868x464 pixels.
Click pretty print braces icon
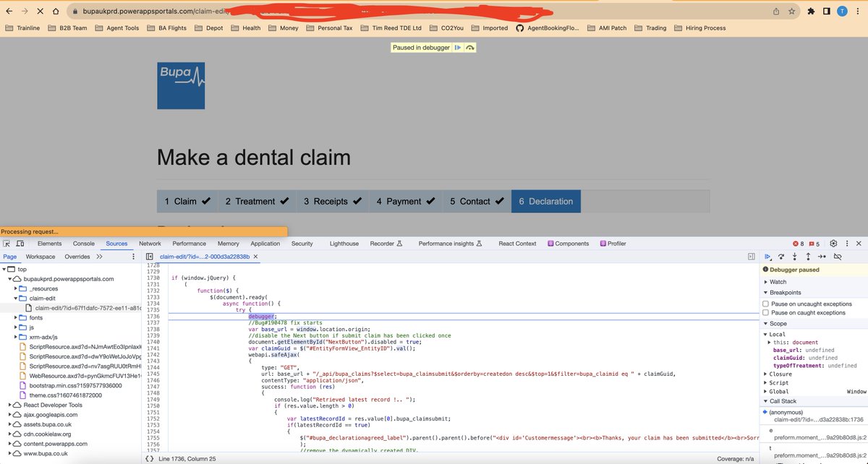tap(149, 459)
